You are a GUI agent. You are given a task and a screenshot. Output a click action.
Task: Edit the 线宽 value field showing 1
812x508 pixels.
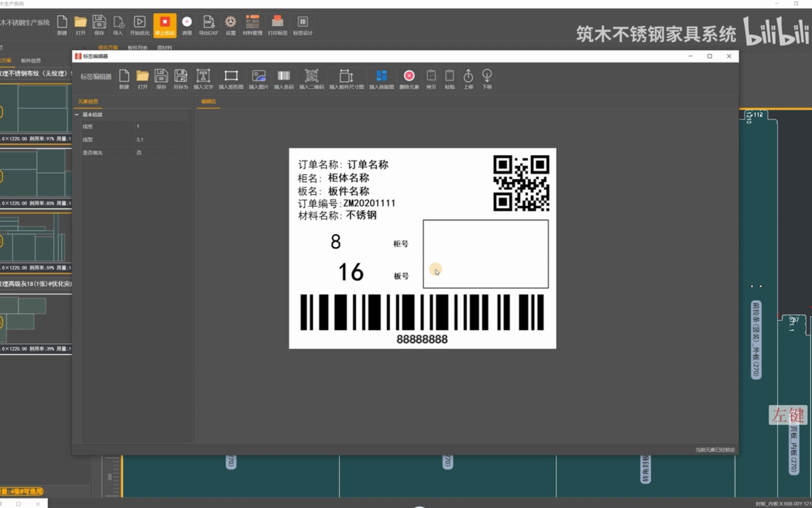click(x=161, y=127)
